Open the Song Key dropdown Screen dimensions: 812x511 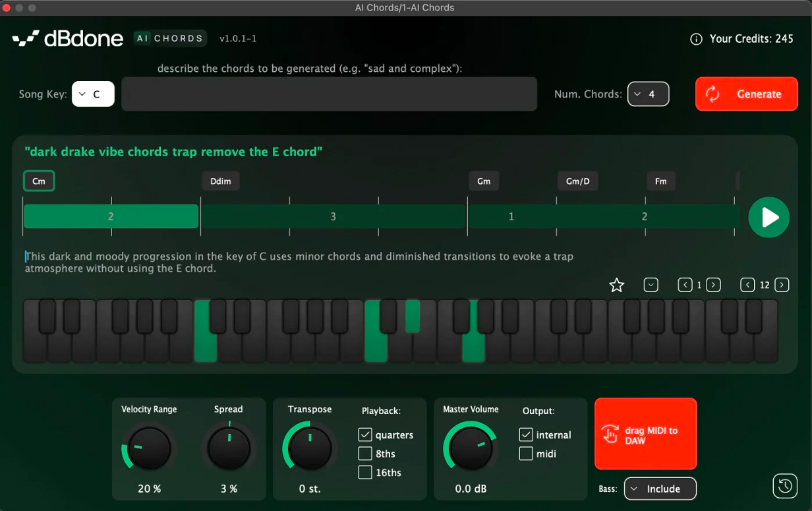coord(93,94)
